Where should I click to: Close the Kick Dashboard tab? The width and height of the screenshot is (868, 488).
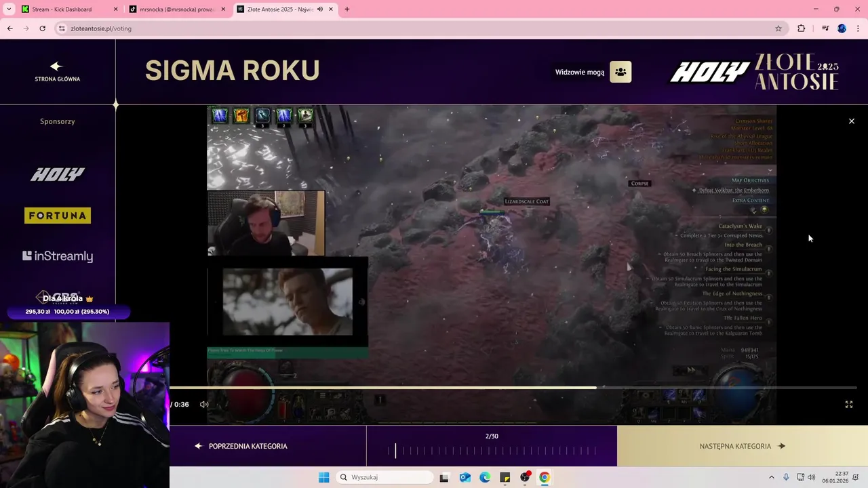tap(115, 9)
